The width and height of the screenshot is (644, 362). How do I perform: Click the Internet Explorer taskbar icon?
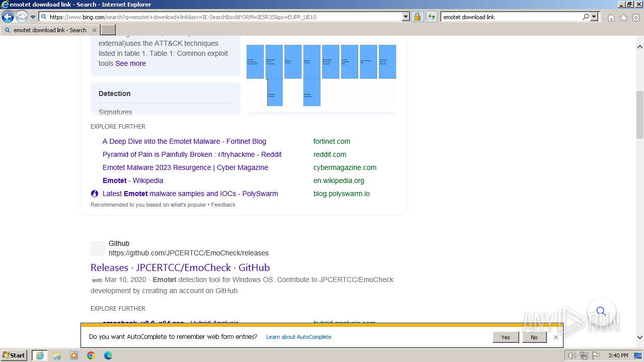pyautogui.click(x=40, y=355)
